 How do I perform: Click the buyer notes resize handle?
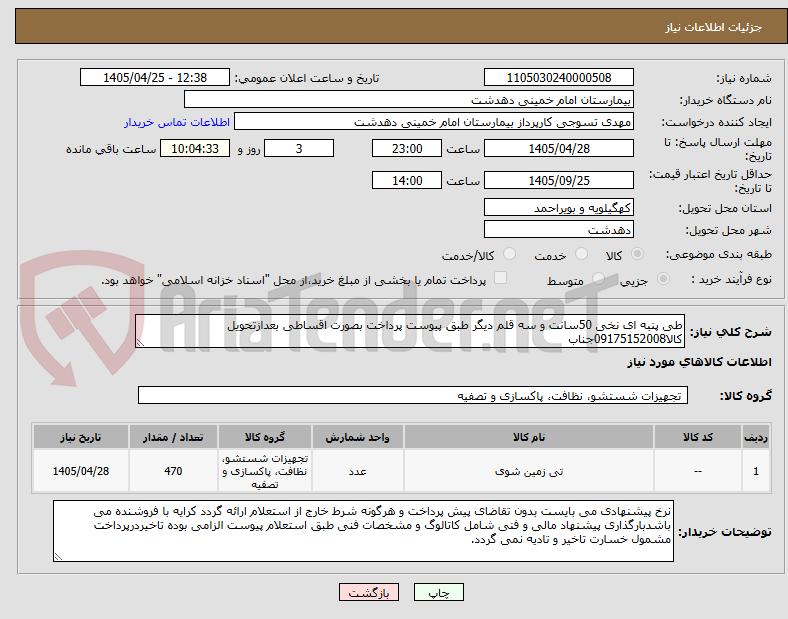click(x=58, y=556)
